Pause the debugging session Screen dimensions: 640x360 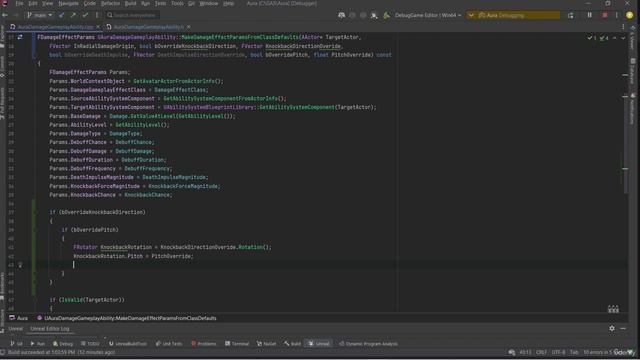[x=589, y=15]
